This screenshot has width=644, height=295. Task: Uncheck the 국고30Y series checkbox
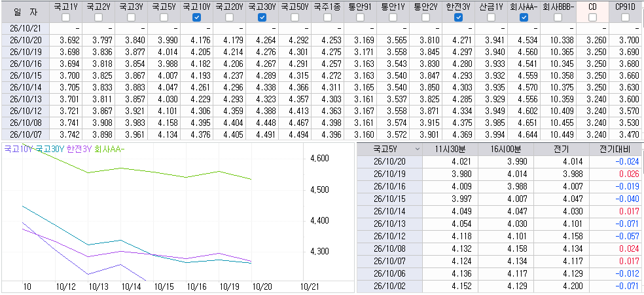click(x=262, y=17)
